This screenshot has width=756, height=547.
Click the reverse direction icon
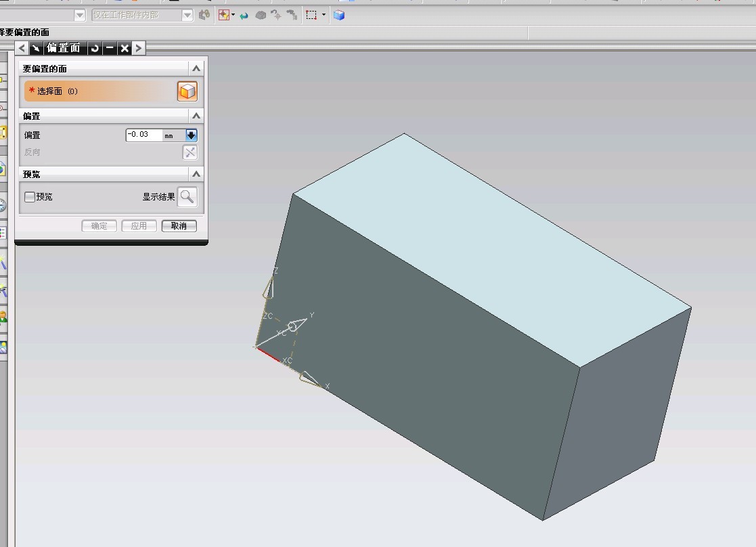[190, 152]
